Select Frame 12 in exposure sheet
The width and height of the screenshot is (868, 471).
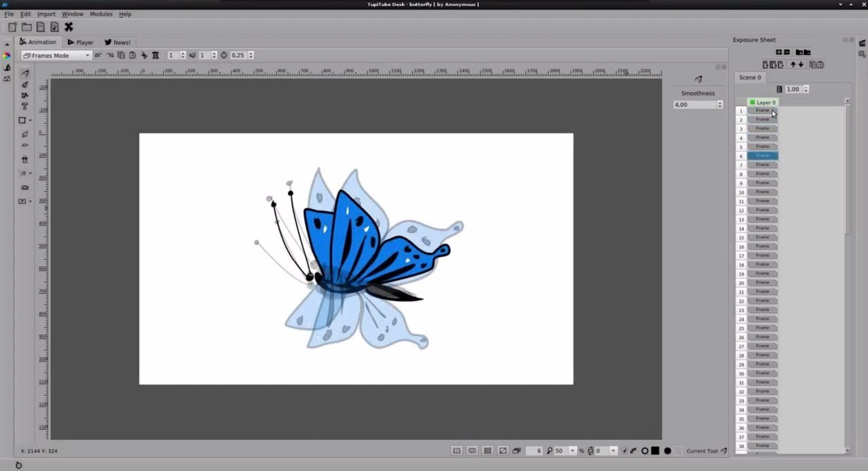click(x=762, y=210)
